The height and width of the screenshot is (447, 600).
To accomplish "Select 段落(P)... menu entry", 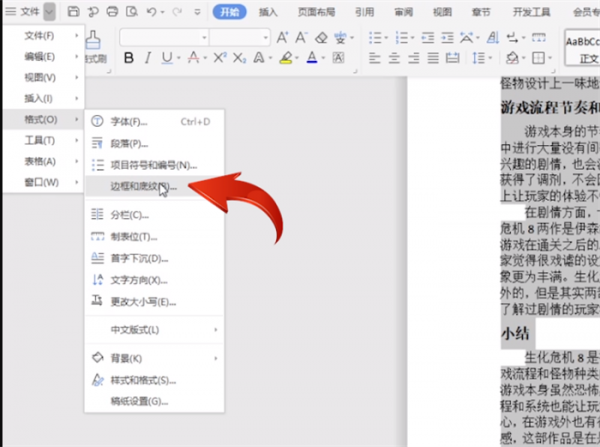I will pyautogui.click(x=154, y=144).
